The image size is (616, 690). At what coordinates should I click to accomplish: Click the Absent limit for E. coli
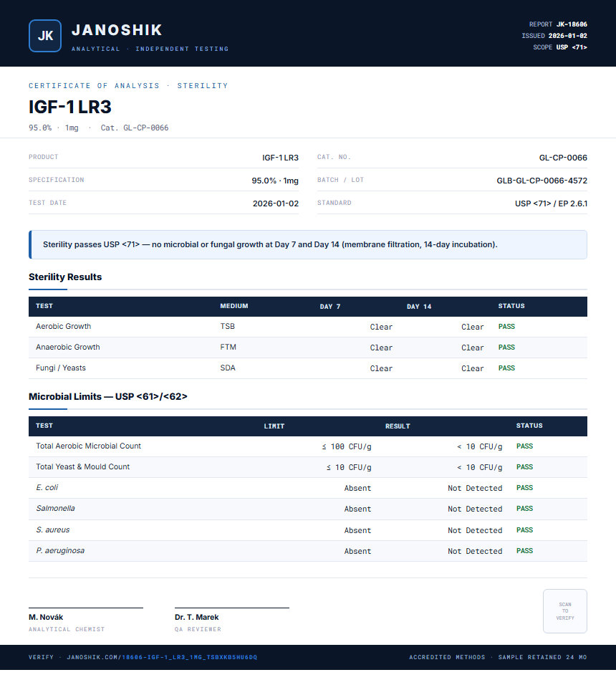(x=357, y=488)
